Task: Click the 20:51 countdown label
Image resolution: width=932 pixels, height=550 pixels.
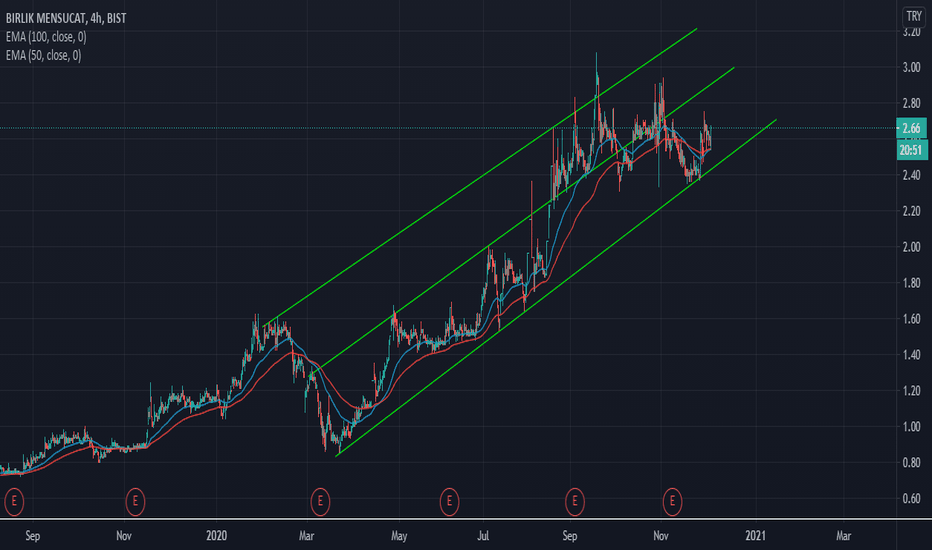Action: pyautogui.click(x=912, y=150)
